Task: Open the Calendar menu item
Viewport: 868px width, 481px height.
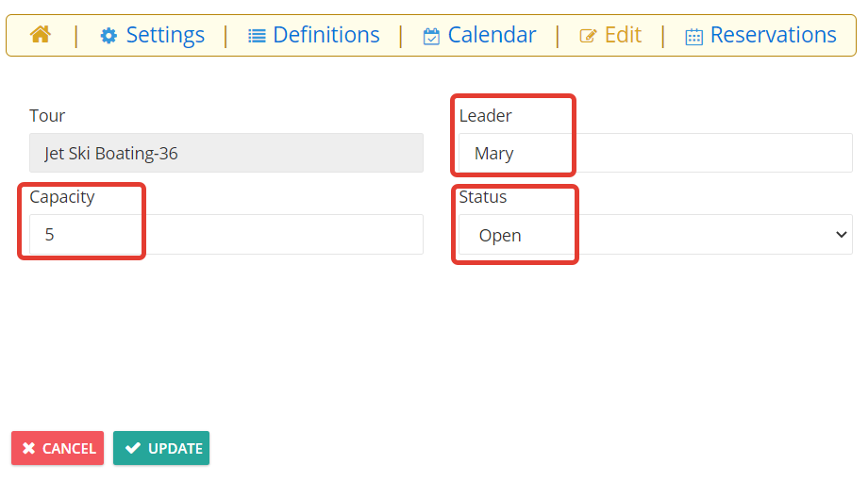Action: [x=492, y=35]
